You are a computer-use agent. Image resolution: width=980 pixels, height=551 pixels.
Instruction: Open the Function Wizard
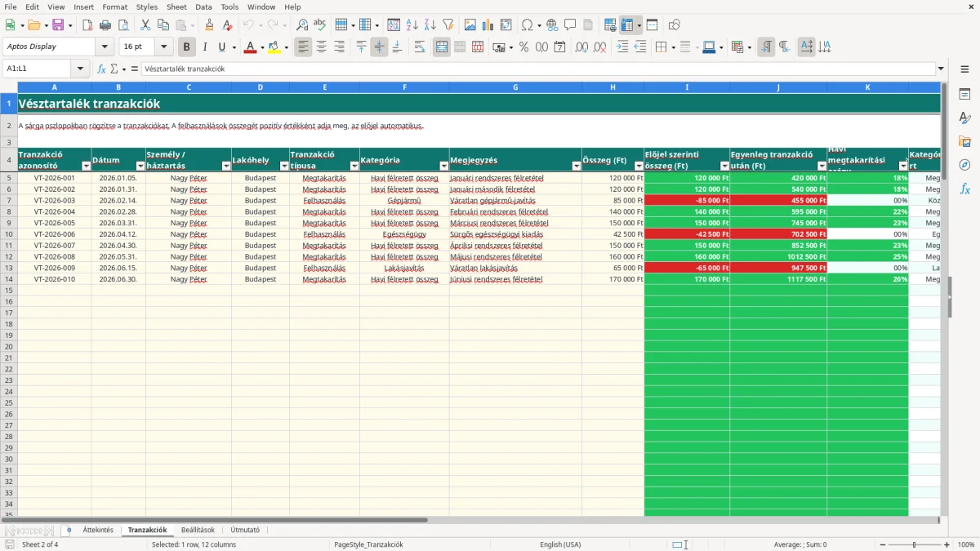102,69
